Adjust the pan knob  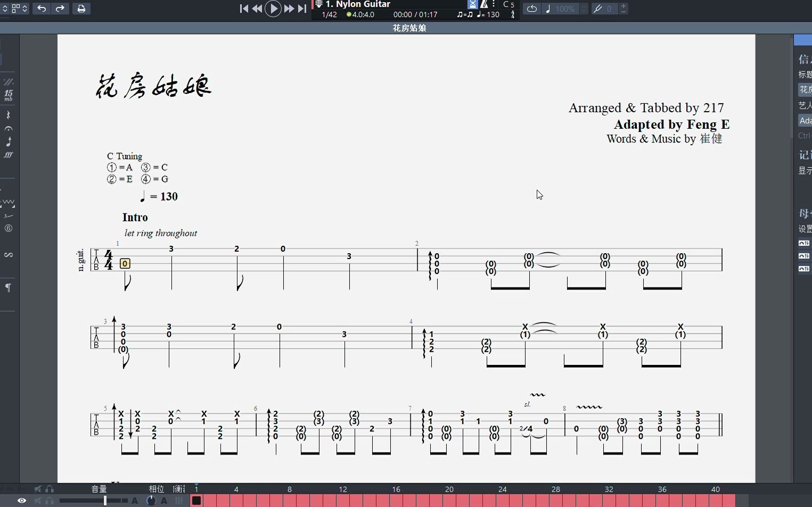pyautogui.click(x=151, y=501)
